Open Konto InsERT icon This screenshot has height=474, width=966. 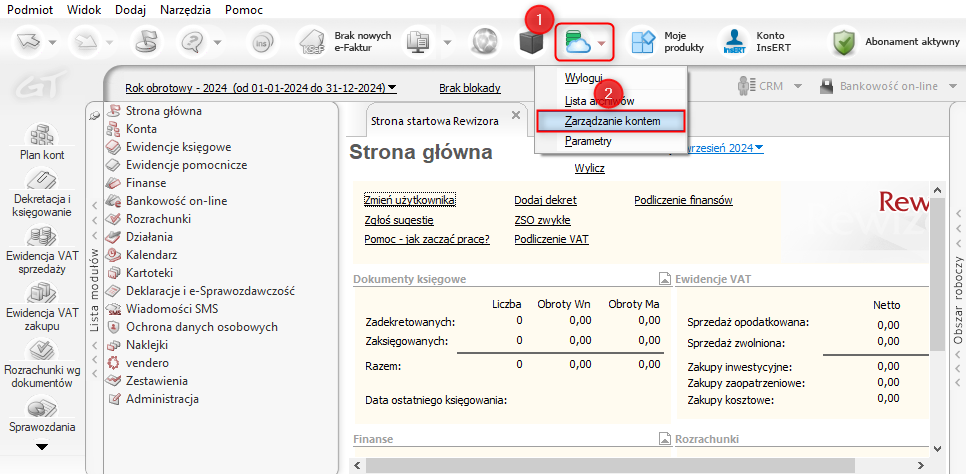click(x=734, y=43)
